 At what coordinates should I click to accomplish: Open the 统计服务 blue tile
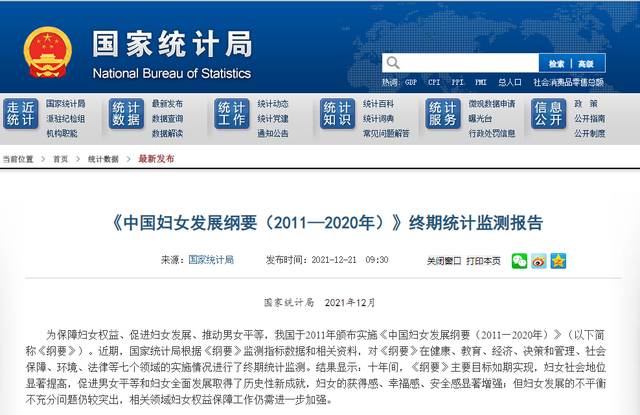443,113
